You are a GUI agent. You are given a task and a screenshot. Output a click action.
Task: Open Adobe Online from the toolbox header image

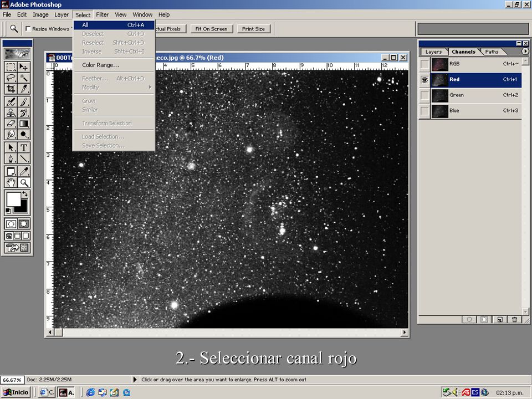pyautogui.click(x=17, y=54)
